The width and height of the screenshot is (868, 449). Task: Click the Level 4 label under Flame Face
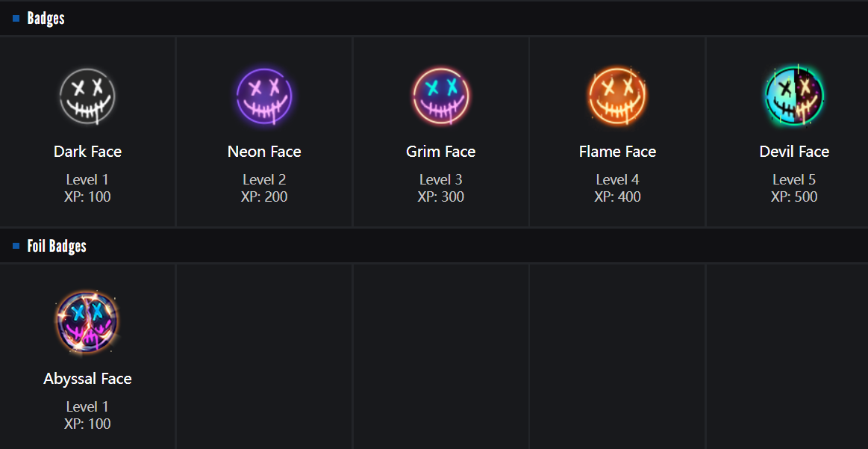point(617,179)
